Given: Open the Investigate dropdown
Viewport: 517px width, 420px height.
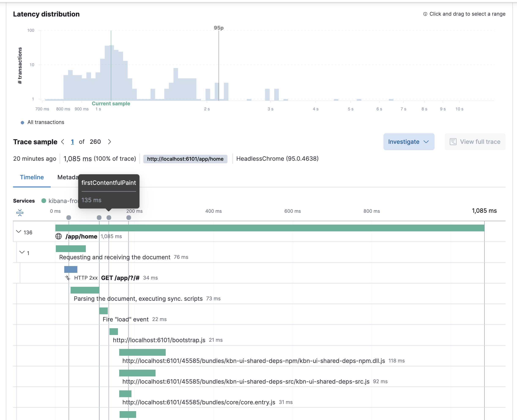Looking at the screenshot, I should 408,141.
